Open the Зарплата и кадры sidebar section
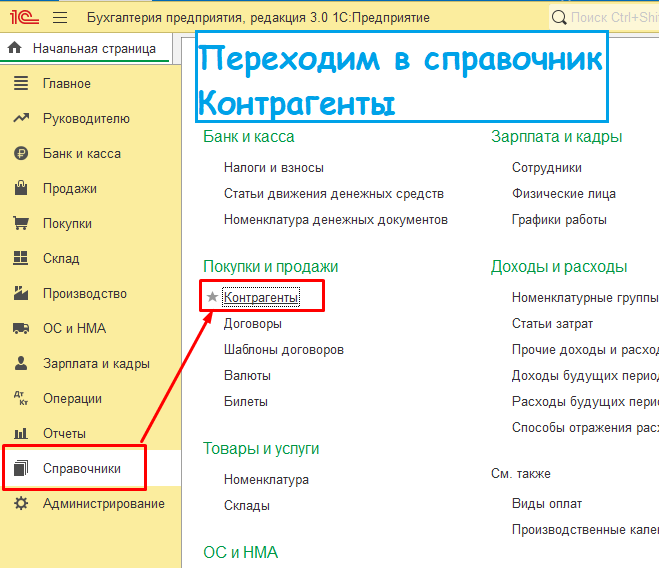This screenshot has width=659, height=568. [96, 363]
